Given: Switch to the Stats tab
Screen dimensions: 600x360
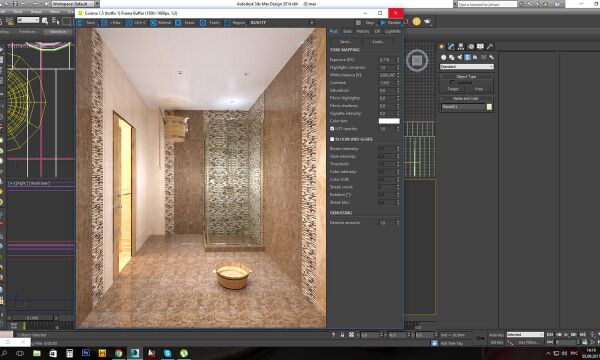Looking at the screenshot, I should point(347,31).
